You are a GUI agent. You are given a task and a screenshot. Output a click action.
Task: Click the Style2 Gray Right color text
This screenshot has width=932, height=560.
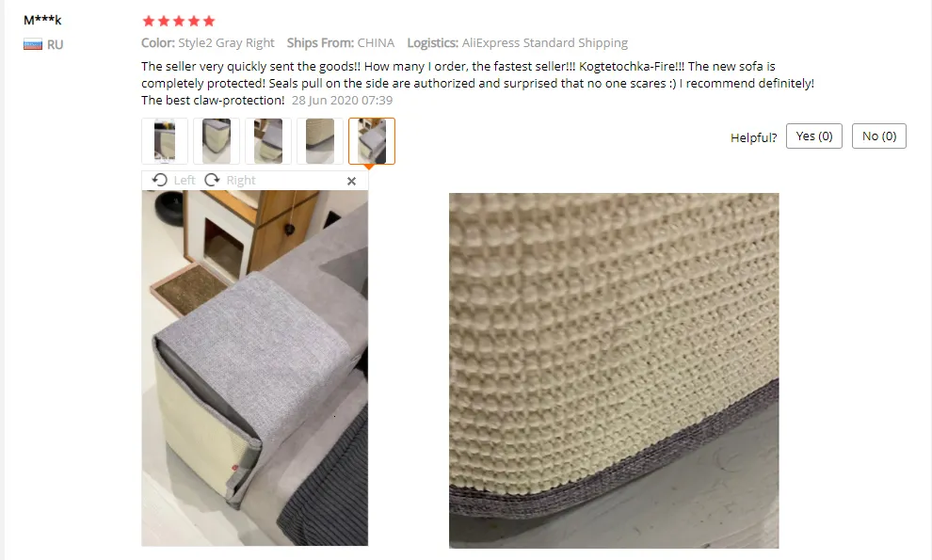[x=226, y=42]
